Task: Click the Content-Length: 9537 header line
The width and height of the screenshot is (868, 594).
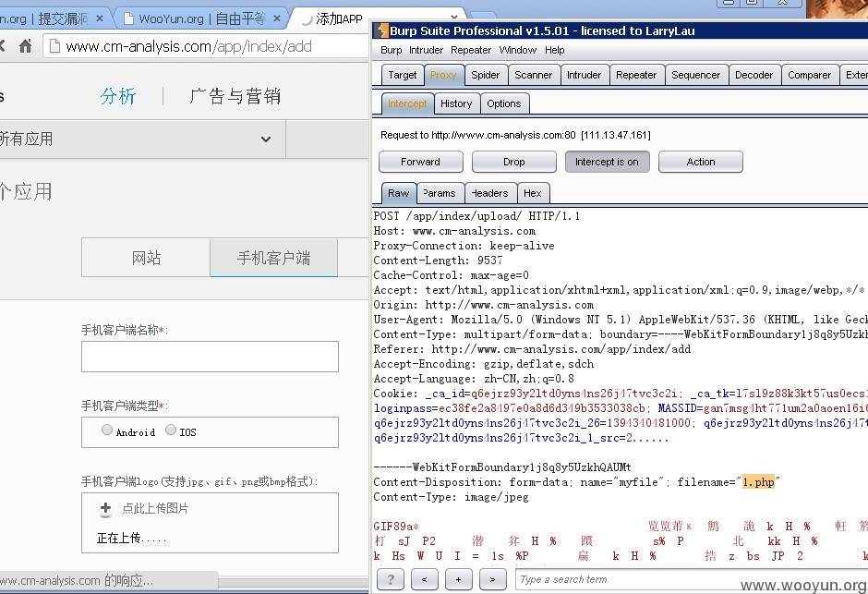Action: (x=438, y=261)
